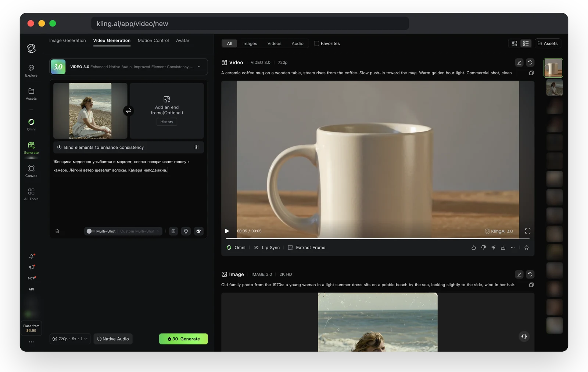Filter results by Videos tab
This screenshot has height=372, width=588.
pyautogui.click(x=274, y=43)
